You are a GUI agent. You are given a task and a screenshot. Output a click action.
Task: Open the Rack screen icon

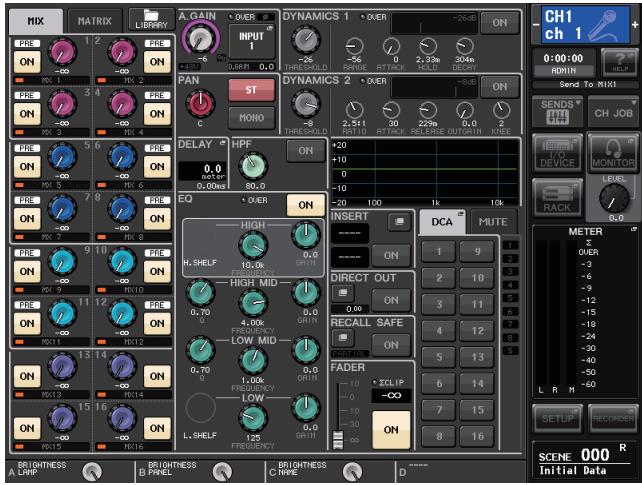557,198
